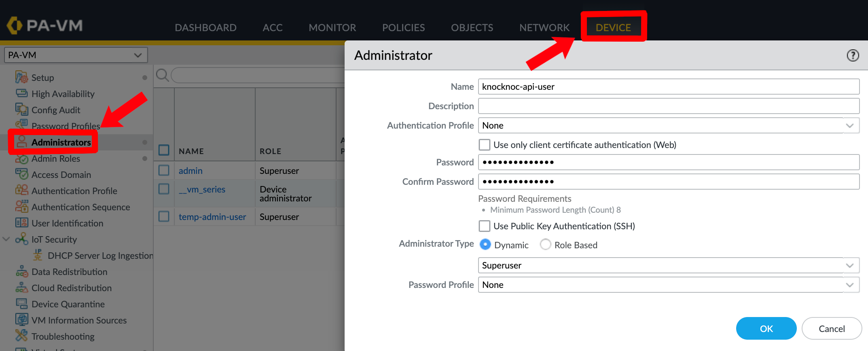Click the Administrators person icon

coord(21,142)
